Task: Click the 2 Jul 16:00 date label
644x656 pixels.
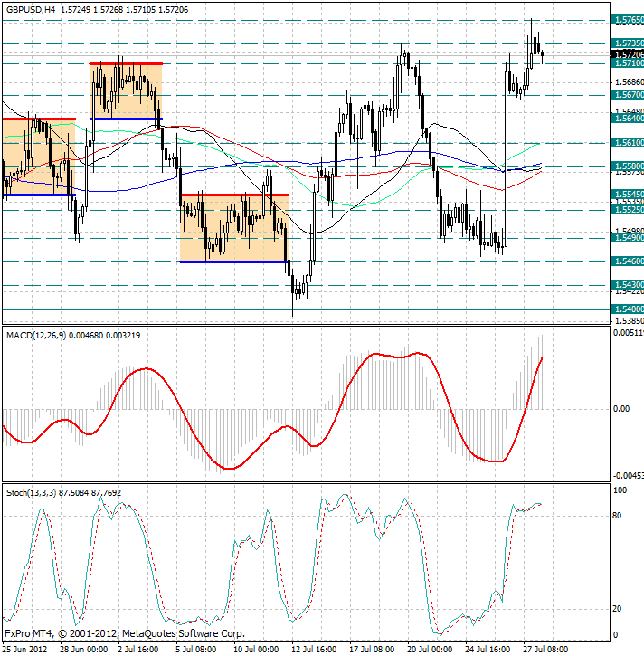Action: 139,650
